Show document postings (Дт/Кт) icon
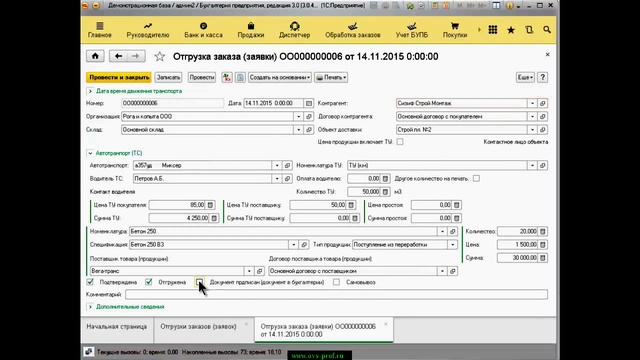 point(227,78)
